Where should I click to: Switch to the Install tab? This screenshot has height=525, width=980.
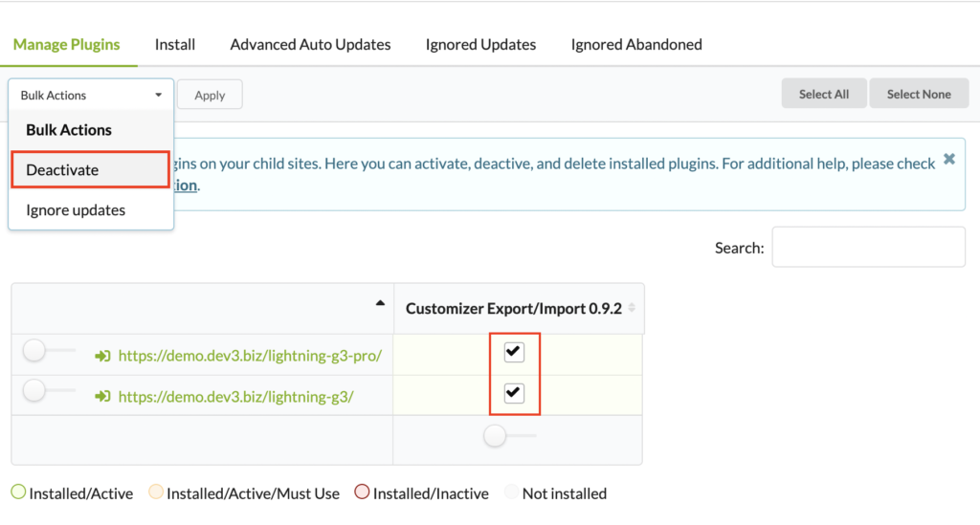click(175, 44)
